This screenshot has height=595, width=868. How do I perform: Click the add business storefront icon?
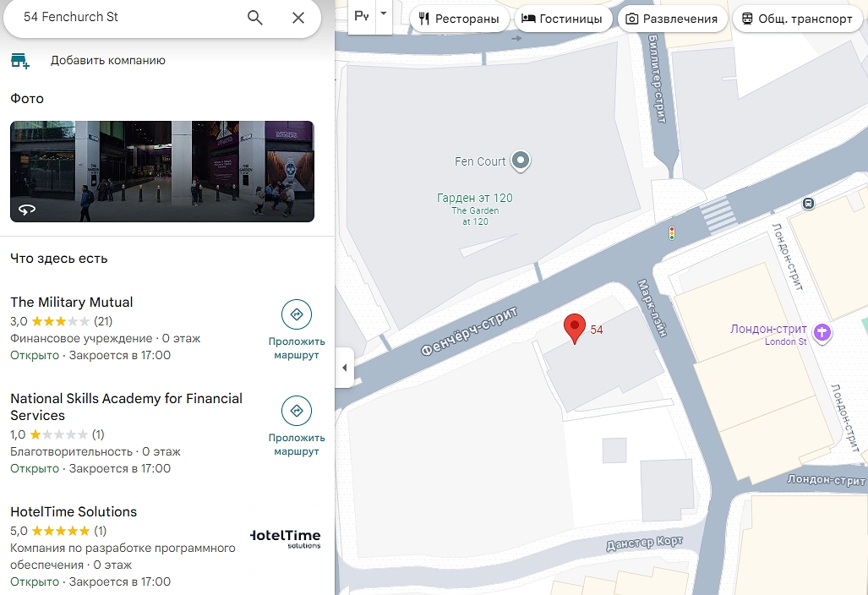(x=20, y=60)
